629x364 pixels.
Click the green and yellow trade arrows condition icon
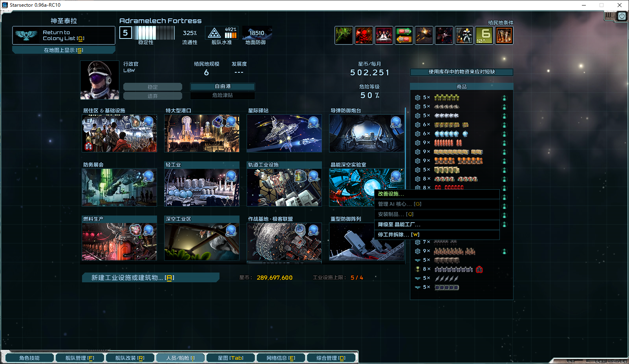point(404,36)
